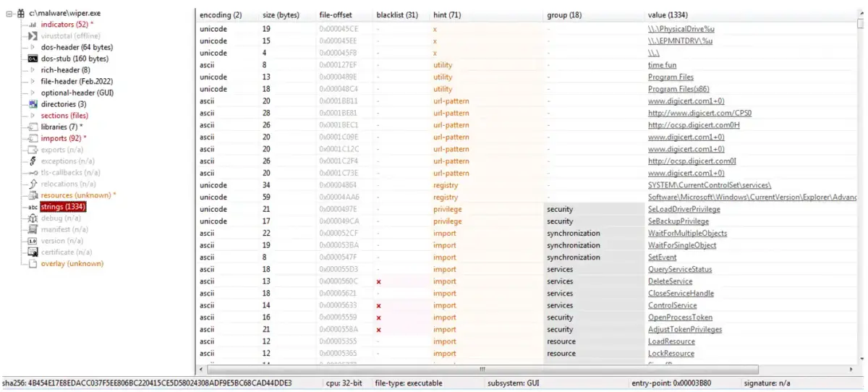Click the certificate icon
This screenshot has height=392, width=868.
(33, 252)
